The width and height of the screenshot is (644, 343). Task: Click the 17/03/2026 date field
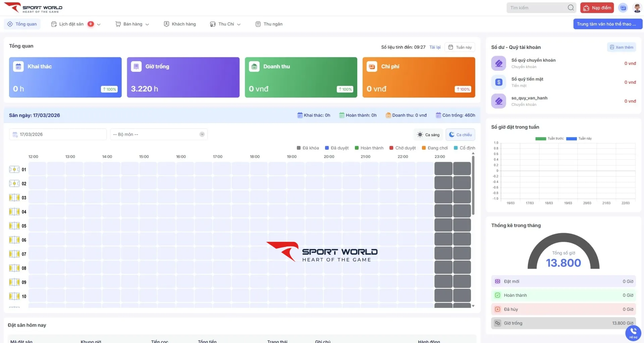(58, 134)
